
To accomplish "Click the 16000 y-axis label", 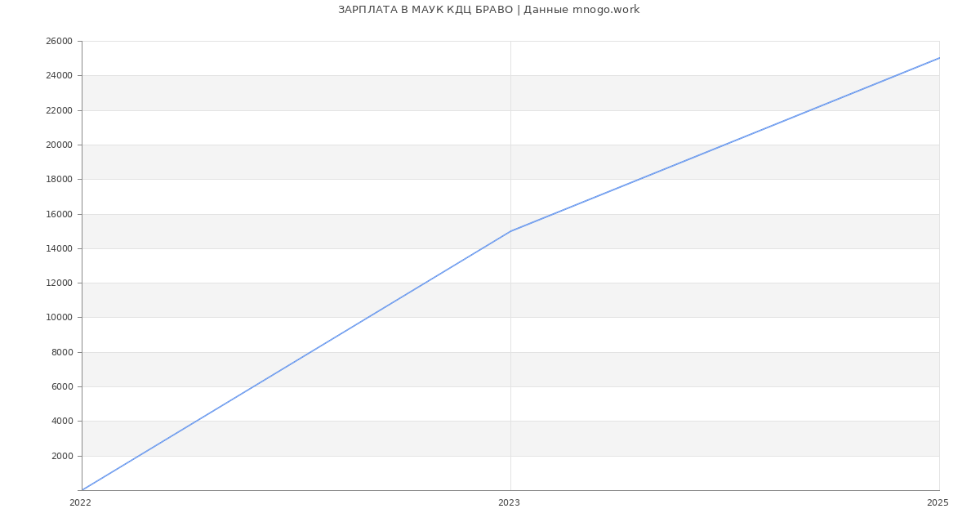I will pyautogui.click(x=59, y=214).
